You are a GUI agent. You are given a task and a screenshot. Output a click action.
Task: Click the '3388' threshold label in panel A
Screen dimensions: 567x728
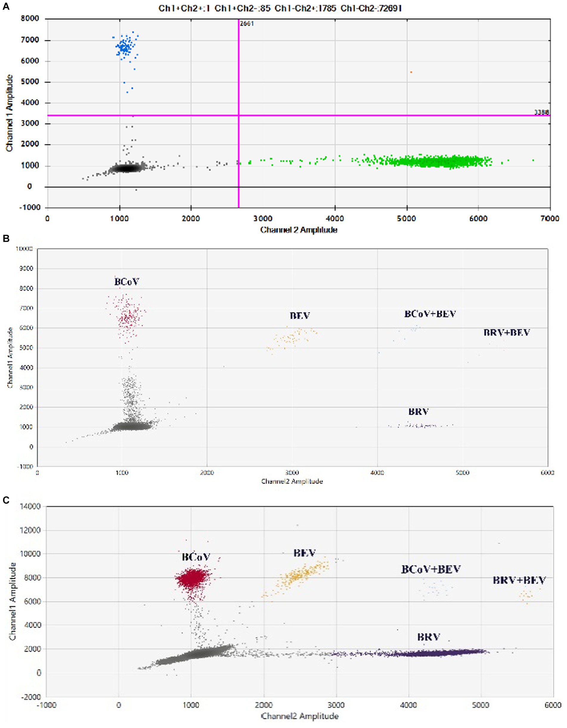coord(542,112)
